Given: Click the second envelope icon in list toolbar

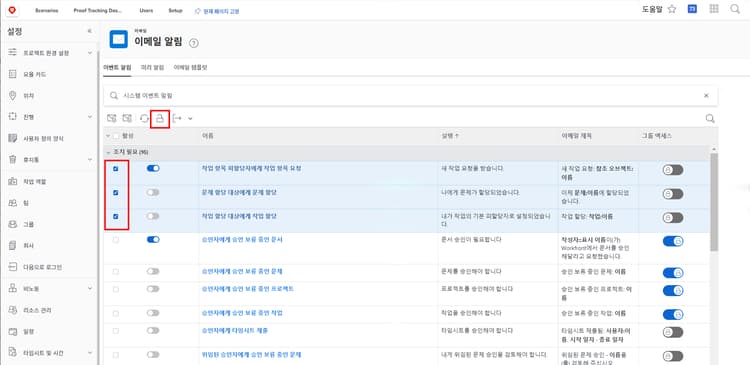Looking at the screenshot, I should click(x=127, y=118).
